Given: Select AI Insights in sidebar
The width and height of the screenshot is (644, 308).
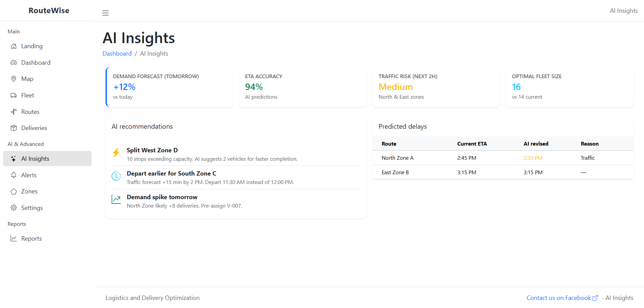Looking at the screenshot, I should click(35, 159).
